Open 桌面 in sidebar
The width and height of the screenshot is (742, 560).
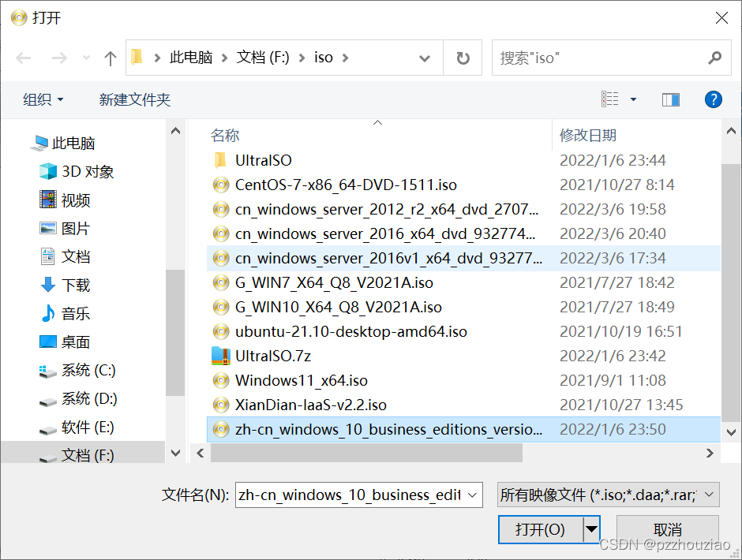[x=65, y=342]
